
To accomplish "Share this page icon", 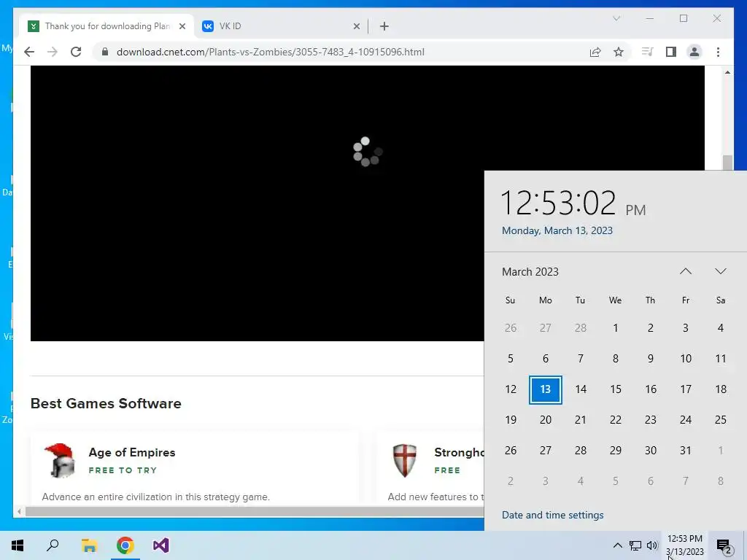I will [x=595, y=52].
